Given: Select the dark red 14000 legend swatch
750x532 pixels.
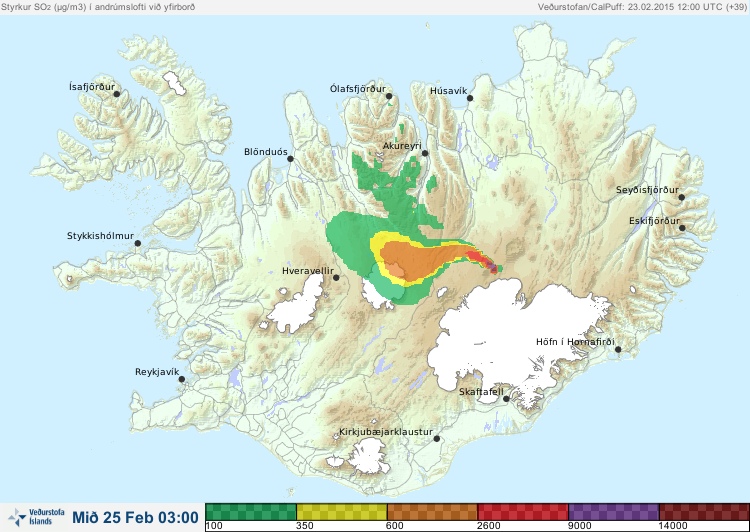Looking at the screenshot, I should coord(704,512).
